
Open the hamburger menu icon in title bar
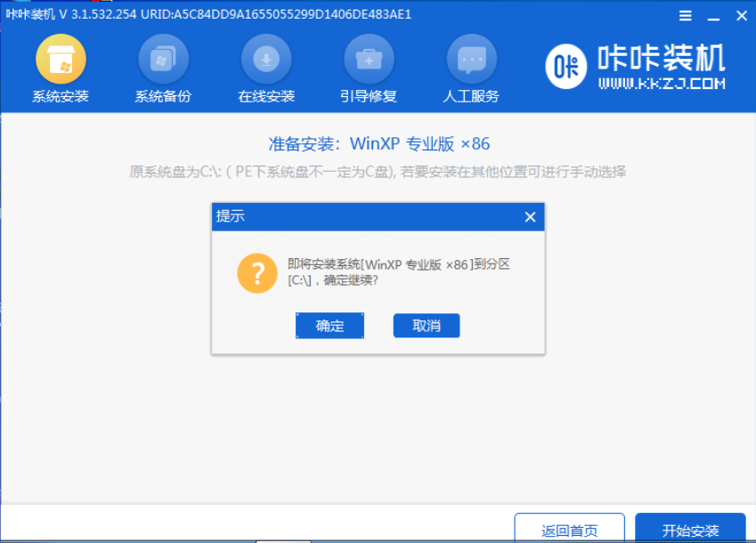coord(685,15)
